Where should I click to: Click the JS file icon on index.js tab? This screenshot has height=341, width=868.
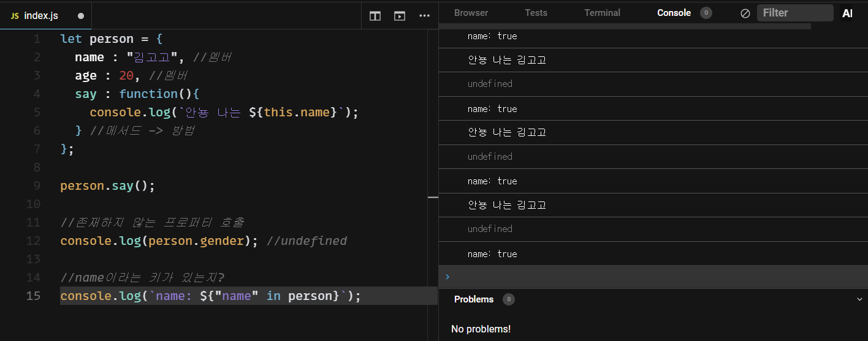[15, 16]
